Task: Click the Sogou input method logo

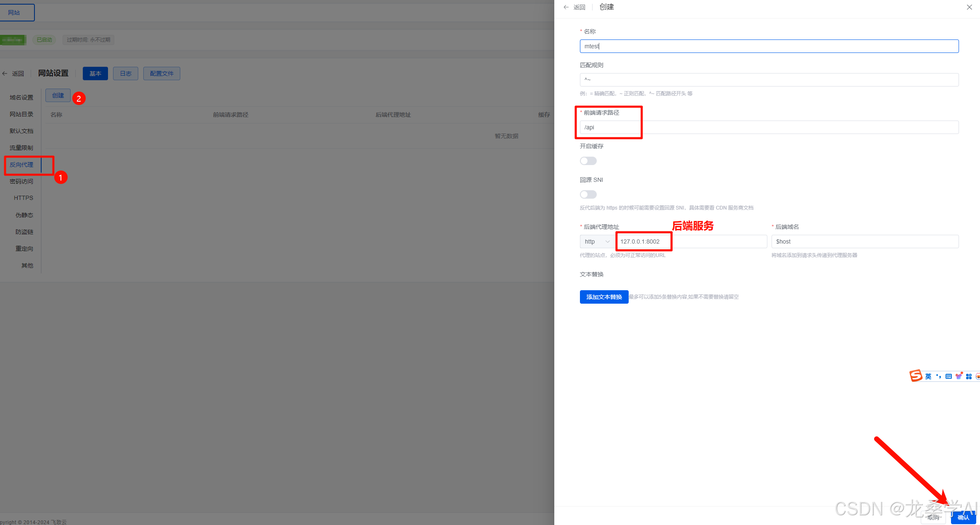Action: coord(916,376)
